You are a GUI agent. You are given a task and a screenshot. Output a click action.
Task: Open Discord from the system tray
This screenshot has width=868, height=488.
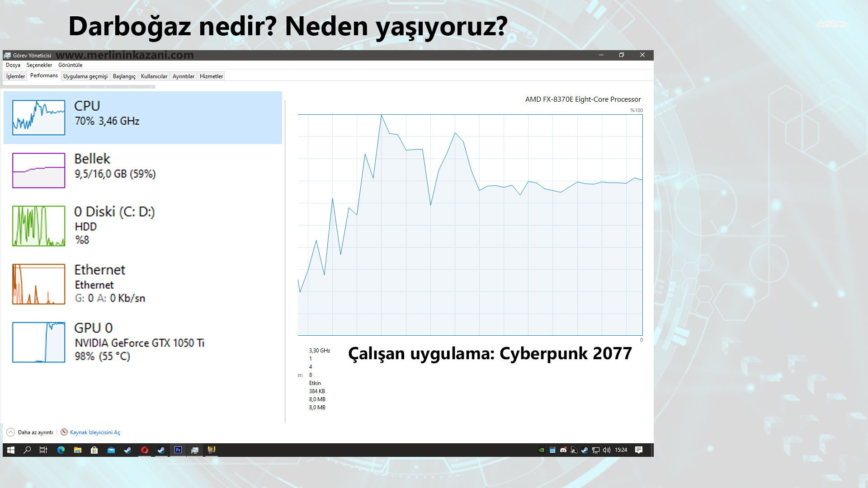pos(563,450)
